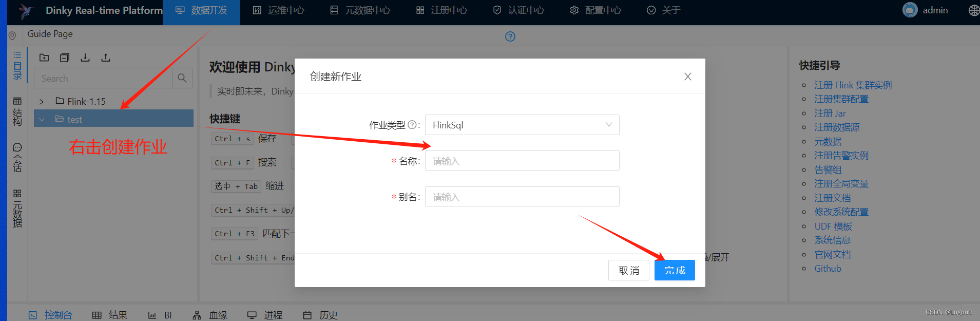980x321 pixels.
Task: Open 系统信息 link
Action: (832, 240)
